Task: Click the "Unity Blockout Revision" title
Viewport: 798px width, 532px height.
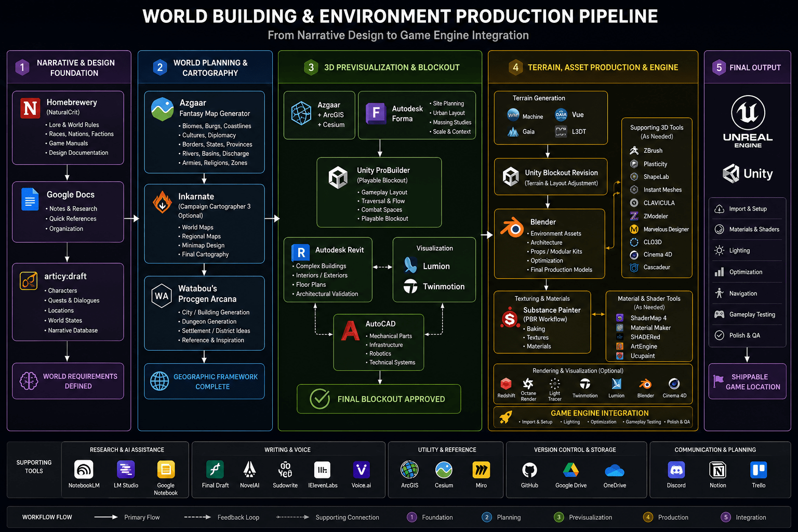Action: point(561,172)
